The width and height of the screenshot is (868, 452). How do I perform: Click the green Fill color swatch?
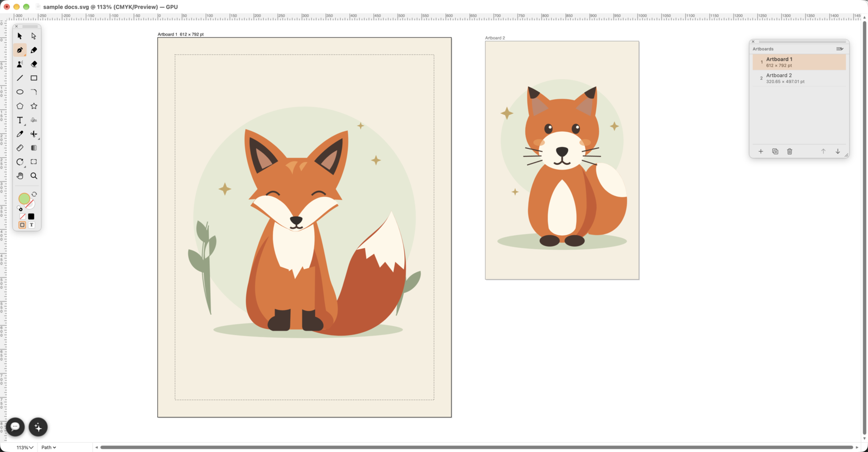coord(24,199)
